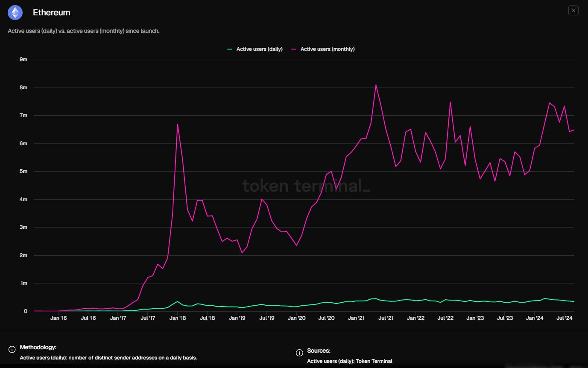Click the Jul '16 x-axis label
This screenshot has height=368, width=588.
click(x=88, y=318)
